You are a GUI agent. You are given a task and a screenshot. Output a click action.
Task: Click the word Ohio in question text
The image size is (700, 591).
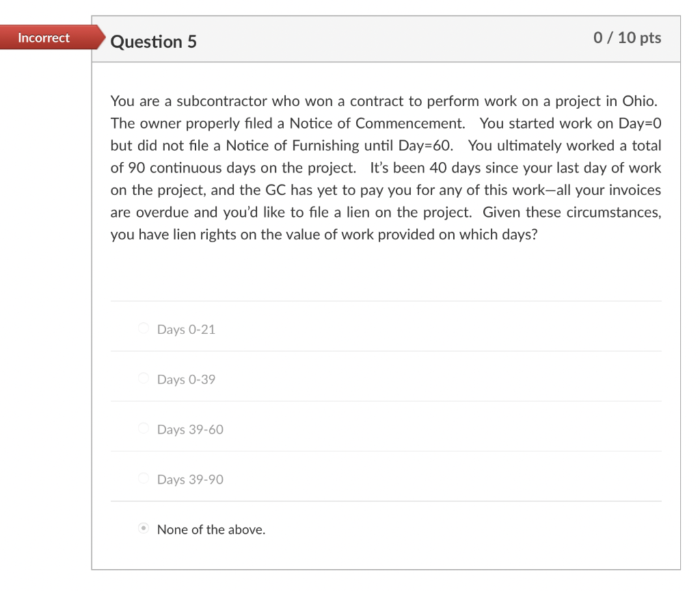tap(640, 101)
